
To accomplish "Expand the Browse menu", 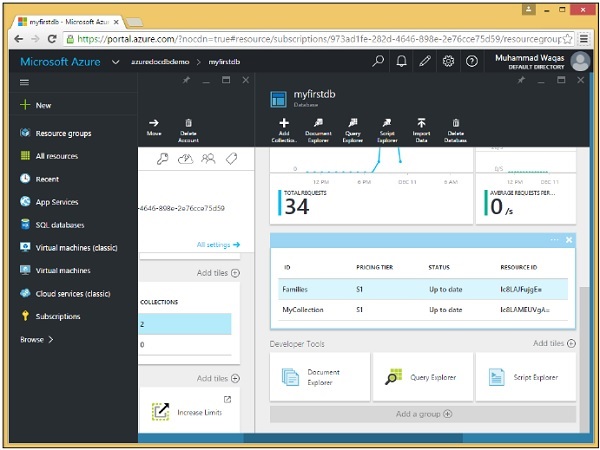I will pyautogui.click(x=37, y=339).
